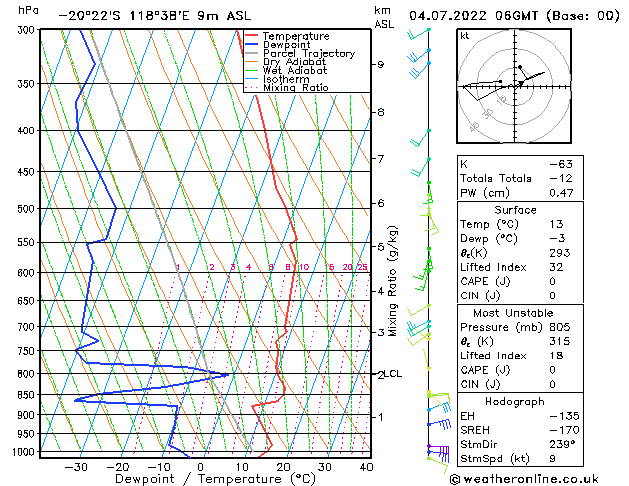Click the "600" pressure level label
Image resolution: width=629 pixels, height=486 pixels.
click(28, 273)
